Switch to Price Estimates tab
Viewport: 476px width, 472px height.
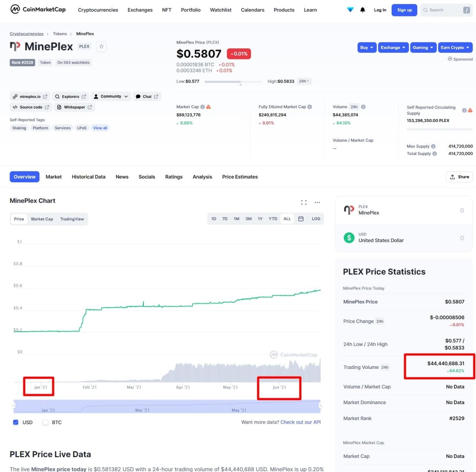pyautogui.click(x=240, y=177)
